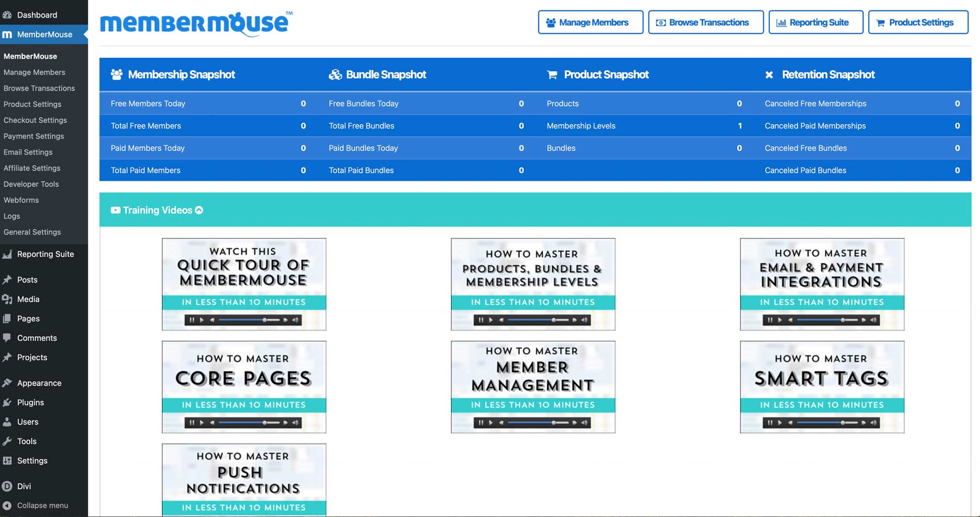
Task: Click the Manage Members button
Action: (590, 22)
